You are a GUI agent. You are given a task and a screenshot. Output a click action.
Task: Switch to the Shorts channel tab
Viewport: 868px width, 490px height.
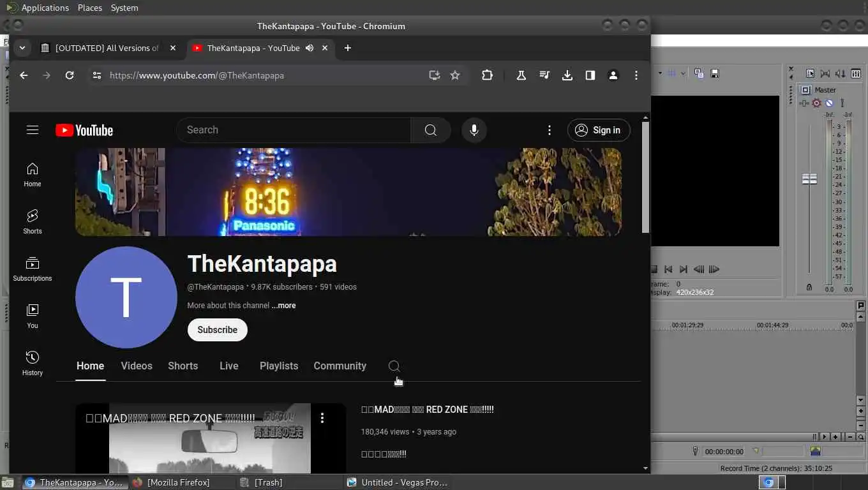[x=183, y=366]
